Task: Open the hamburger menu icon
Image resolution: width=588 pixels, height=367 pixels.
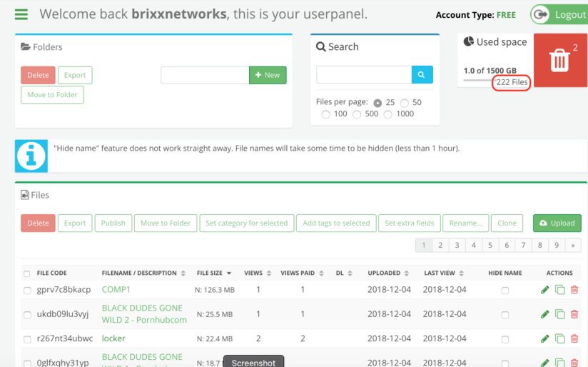Action: click(21, 14)
